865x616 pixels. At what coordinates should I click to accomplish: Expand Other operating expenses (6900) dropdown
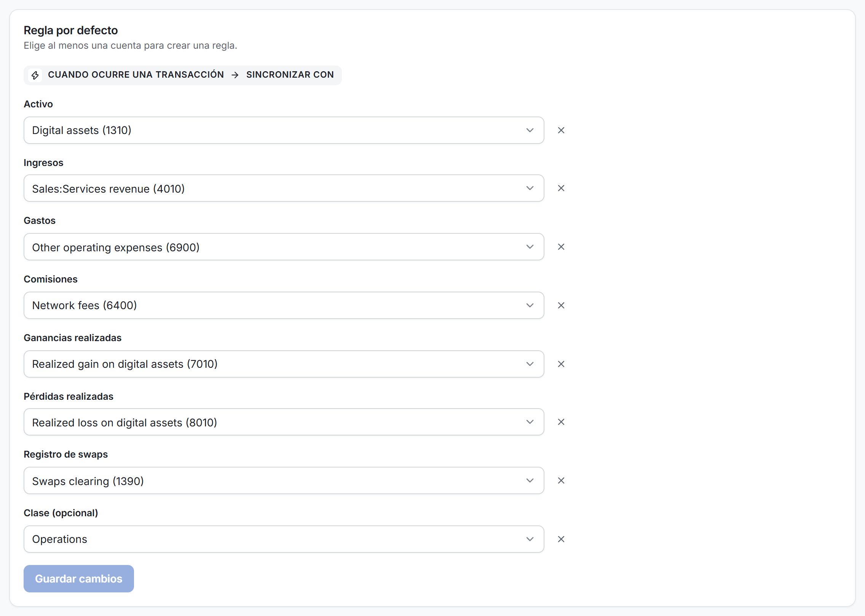point(284,247)
